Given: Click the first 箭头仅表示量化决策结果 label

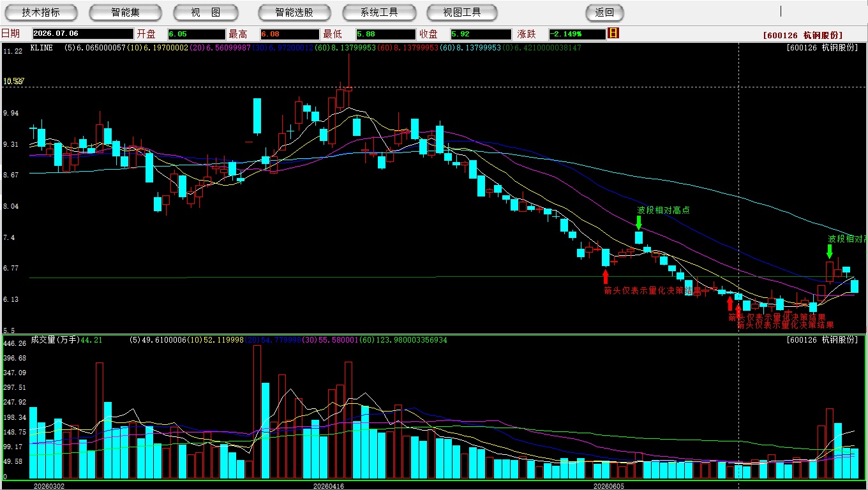Looking at the screenshot, I should pos(652,291).
